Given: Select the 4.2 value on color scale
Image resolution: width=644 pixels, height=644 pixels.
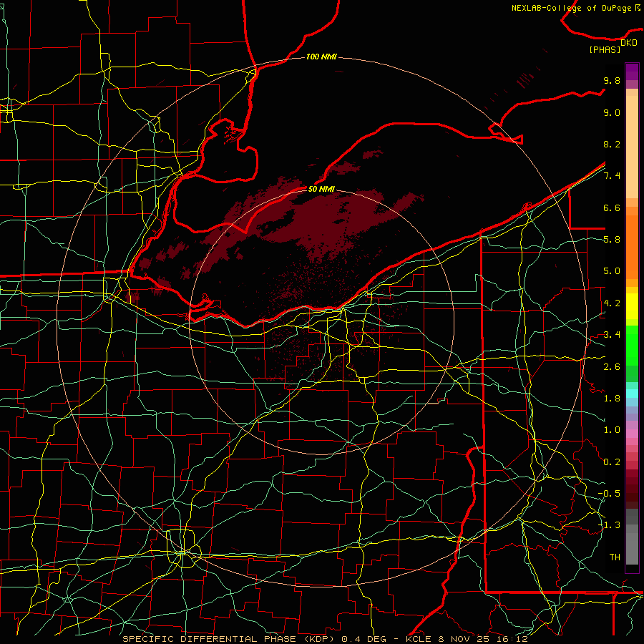Looking at the screenshot, I should 612,303.
